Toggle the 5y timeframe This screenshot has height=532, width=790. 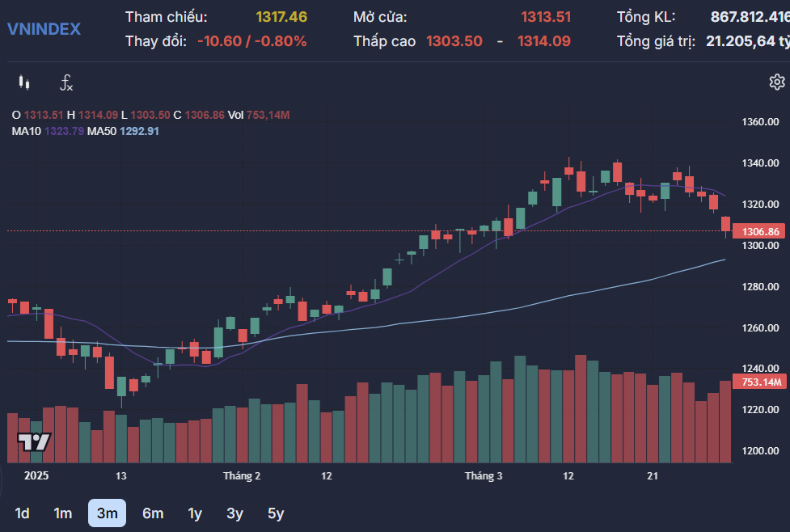(x=275, y=513)
